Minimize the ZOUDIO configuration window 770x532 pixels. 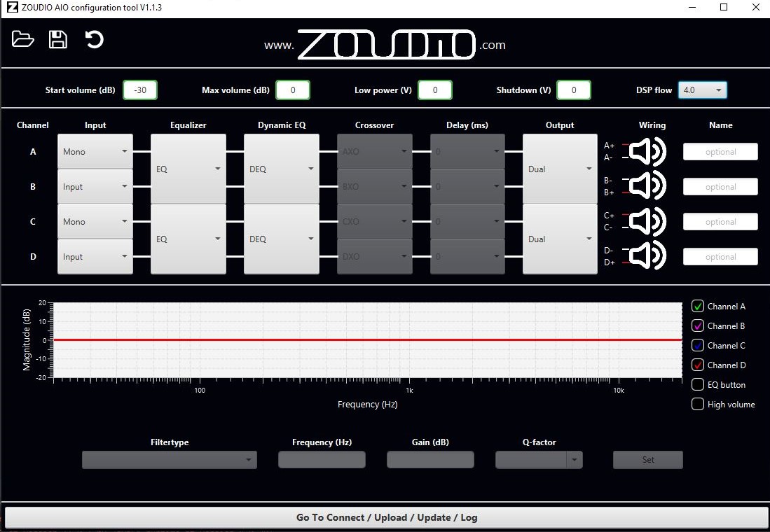[x=692, y=8]
